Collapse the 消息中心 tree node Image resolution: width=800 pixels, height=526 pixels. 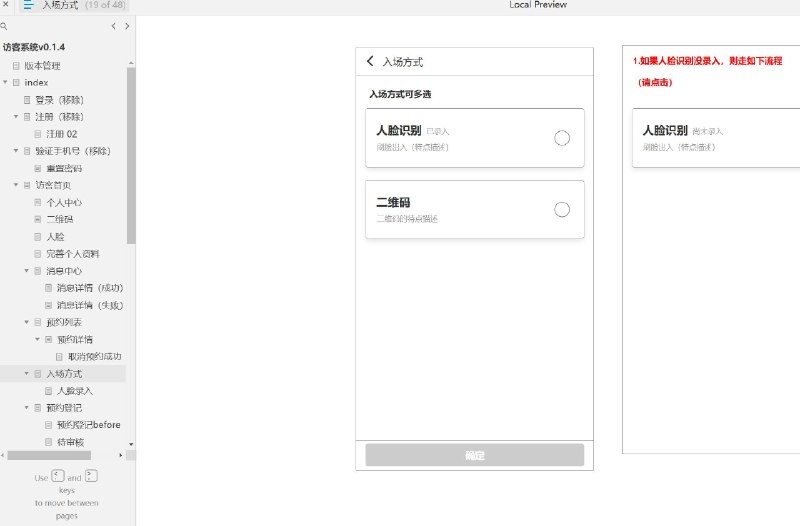[27, 270]
